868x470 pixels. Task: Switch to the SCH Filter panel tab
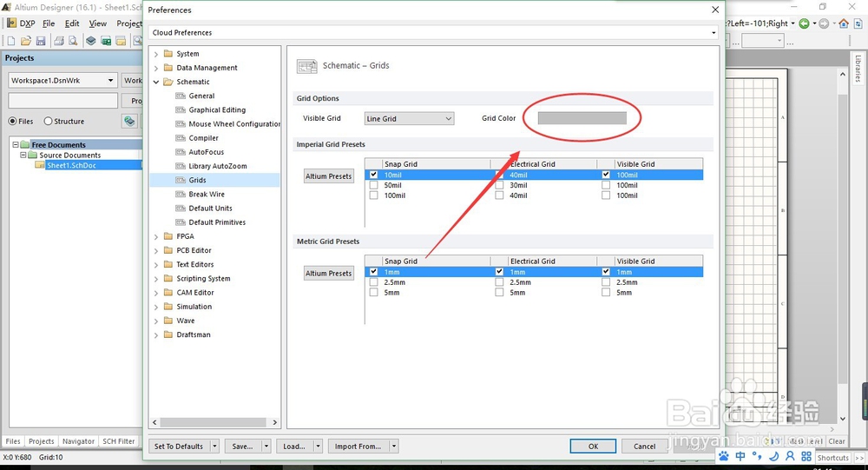pyautogui.click(x=118, y=441)
